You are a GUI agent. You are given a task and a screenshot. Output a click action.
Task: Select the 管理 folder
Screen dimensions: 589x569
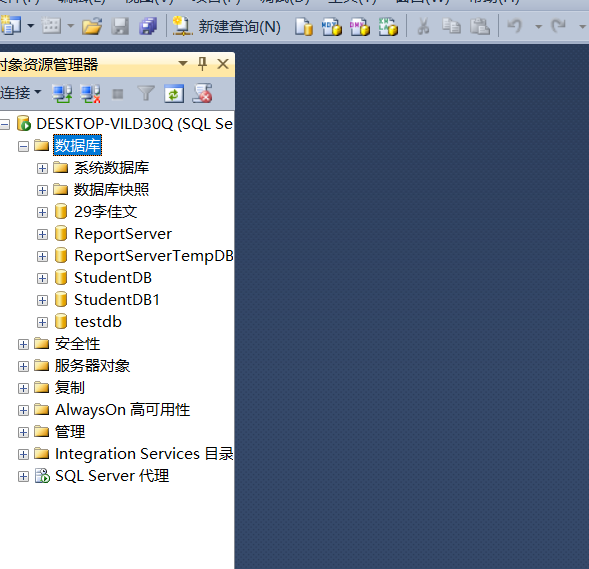[70, 432]
